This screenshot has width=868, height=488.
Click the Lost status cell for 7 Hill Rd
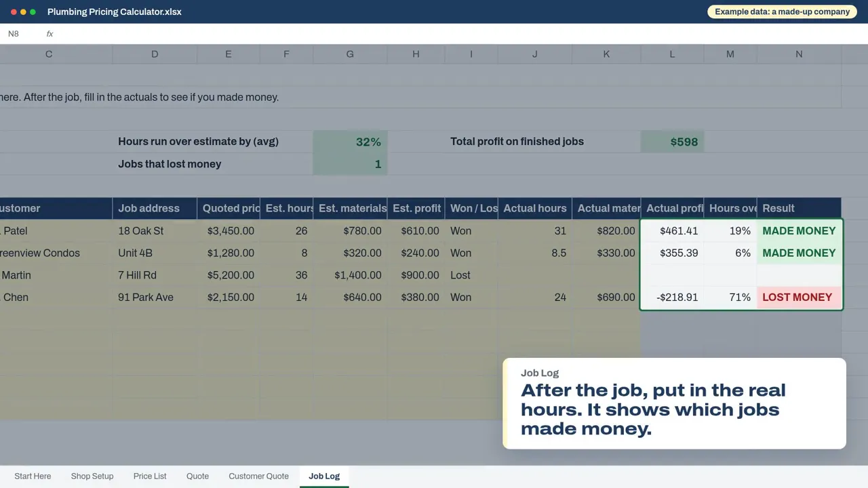click(x=471, y=275)
